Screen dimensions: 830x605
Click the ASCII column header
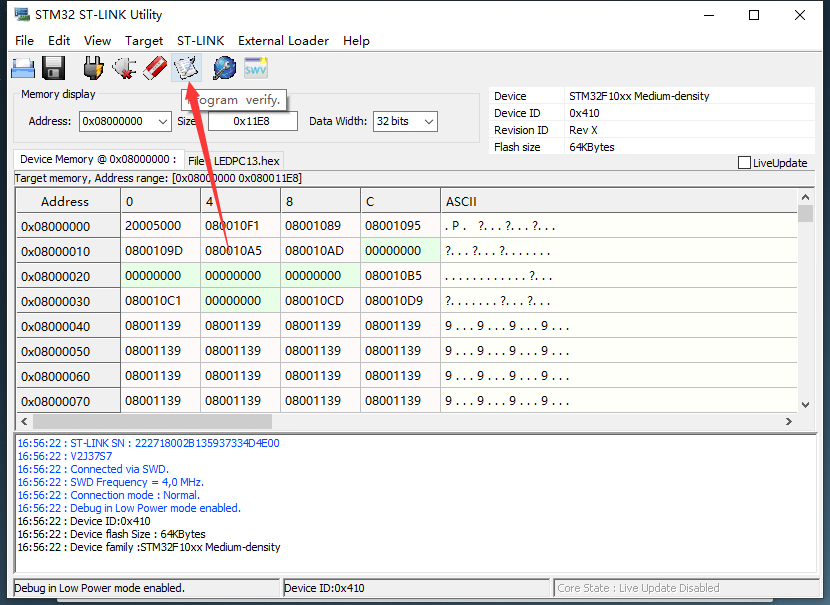pyautogui.click(x=618, y=201)
